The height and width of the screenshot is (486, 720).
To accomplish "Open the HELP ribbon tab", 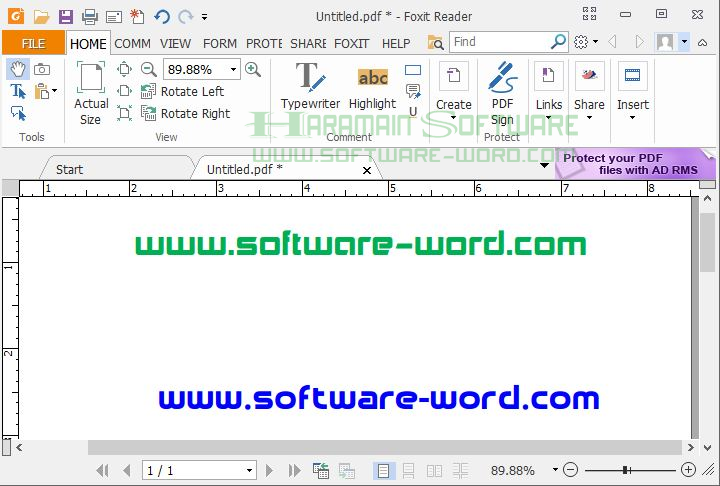I will coord(396,44).
